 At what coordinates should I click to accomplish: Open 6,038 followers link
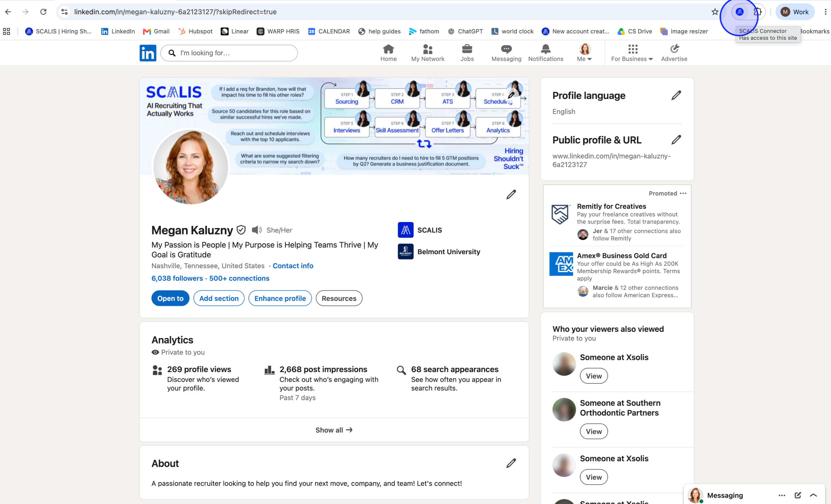coord(177,278)
